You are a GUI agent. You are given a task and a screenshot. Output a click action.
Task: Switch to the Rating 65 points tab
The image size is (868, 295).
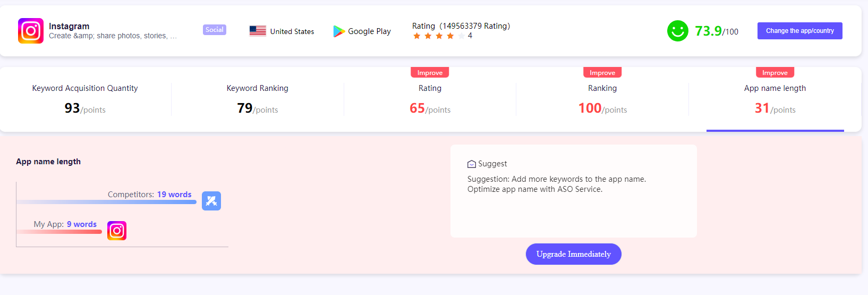point(430,99)
